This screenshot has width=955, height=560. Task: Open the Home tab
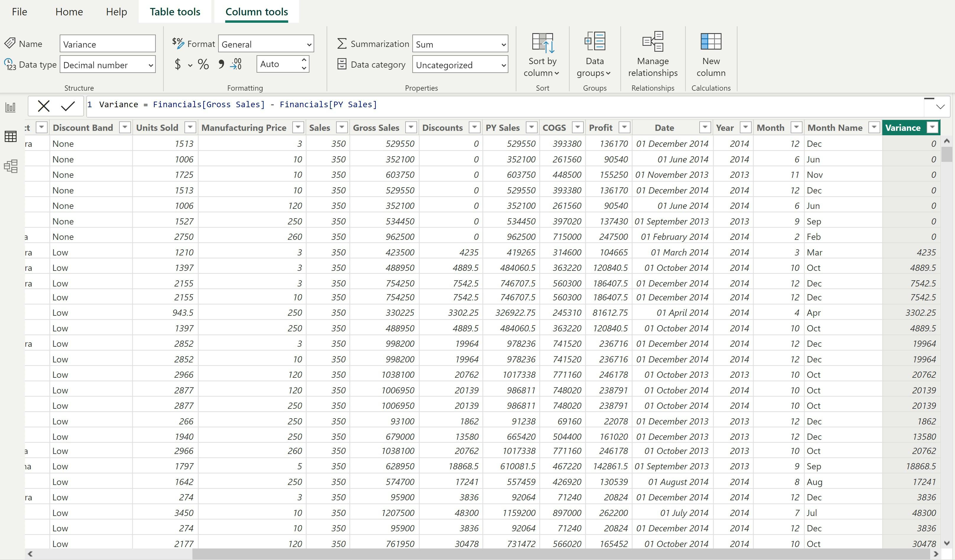[x=69, y=12]
